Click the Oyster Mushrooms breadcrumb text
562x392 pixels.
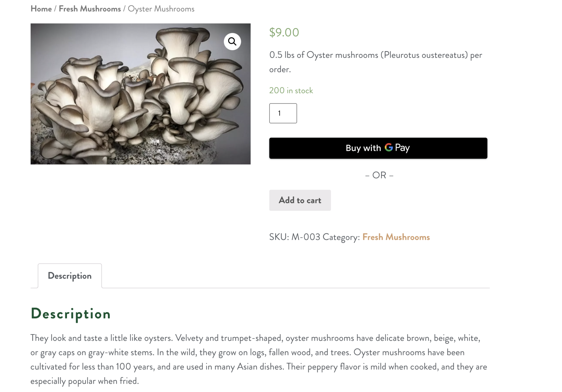pos(161,9)
